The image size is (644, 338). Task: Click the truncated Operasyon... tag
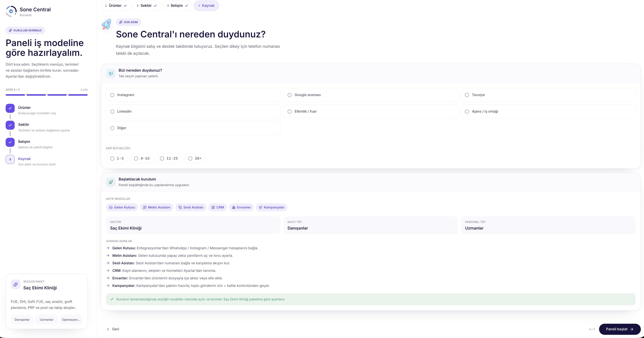pyautogui.click(x=71, y=320)
